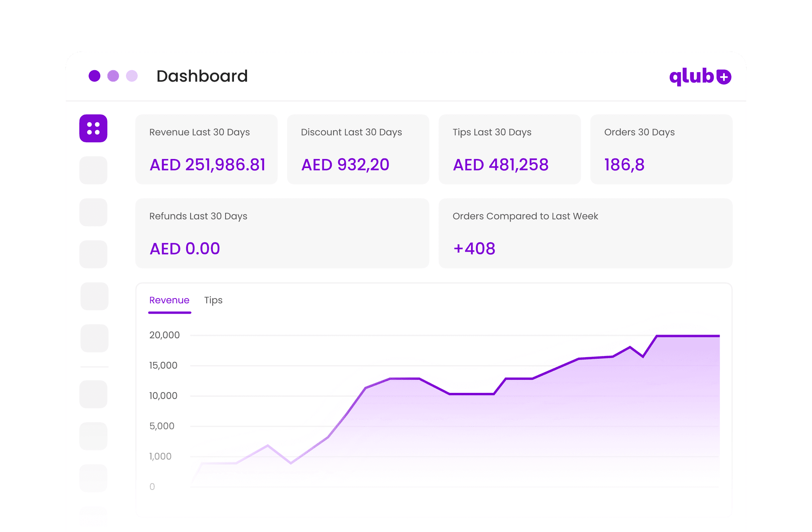Switch to the Tips chart tab
Image resolution: width=812 pixels, height=532 pixels.
point(213,300)
